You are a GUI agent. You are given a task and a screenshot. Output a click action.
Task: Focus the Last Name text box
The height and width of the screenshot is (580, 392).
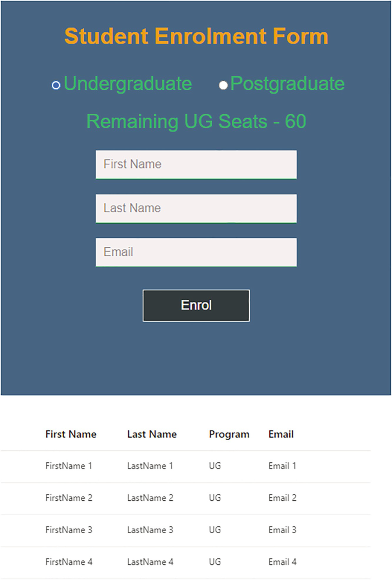196,208
